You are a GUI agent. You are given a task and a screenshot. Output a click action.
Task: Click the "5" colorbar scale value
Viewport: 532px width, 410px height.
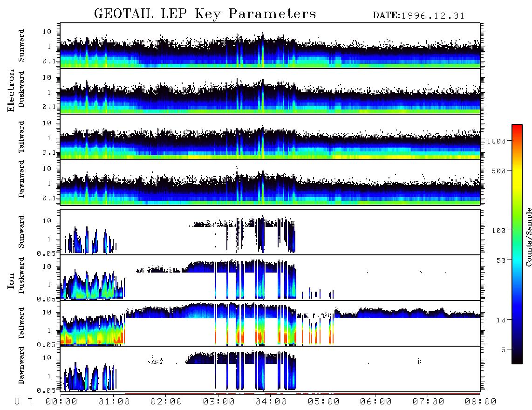(x=504, y=350)
